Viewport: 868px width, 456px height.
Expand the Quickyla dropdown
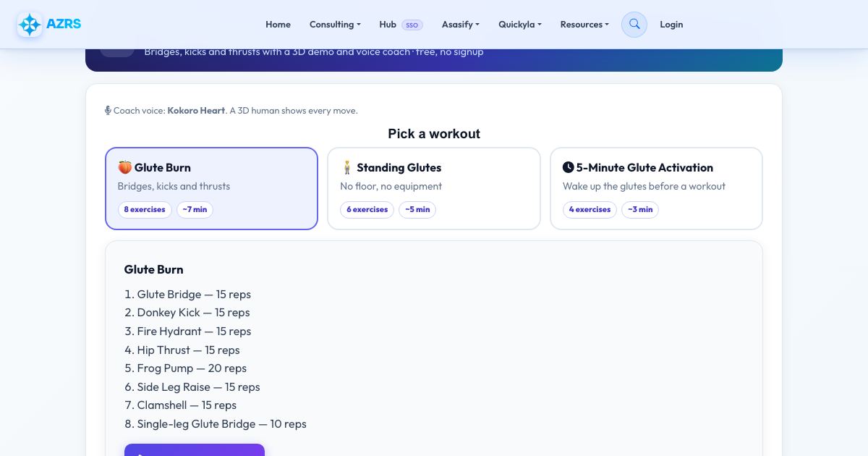point(520,25)
